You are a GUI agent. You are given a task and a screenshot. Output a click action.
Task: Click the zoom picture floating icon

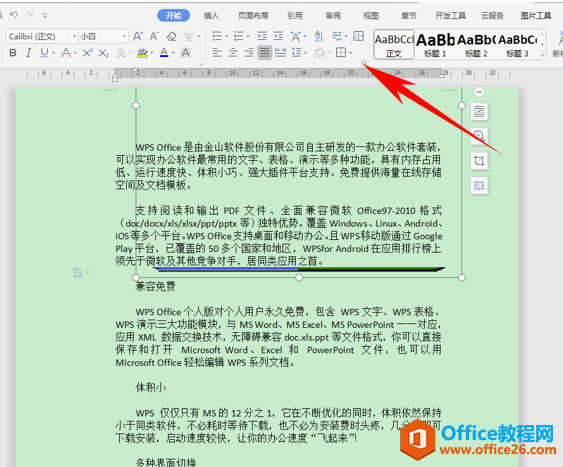point(479,136)
